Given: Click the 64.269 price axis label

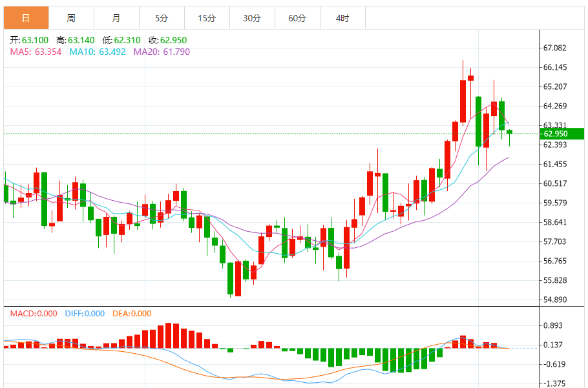Looking at the screenshot, I should coord(555,106).
